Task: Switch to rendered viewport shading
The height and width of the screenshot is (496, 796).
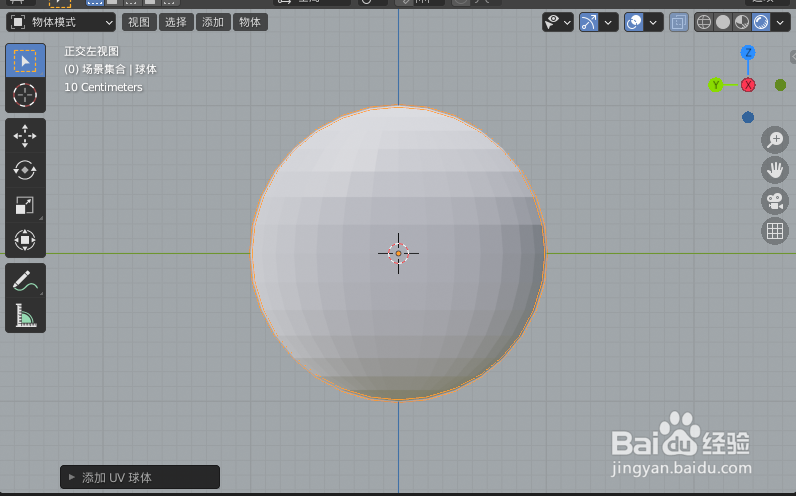Action: click(760, 22)
